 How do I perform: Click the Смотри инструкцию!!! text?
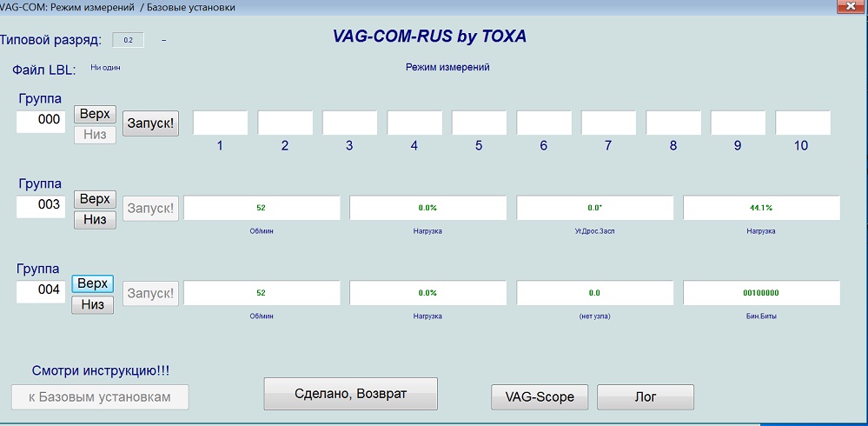click(101, 371)
